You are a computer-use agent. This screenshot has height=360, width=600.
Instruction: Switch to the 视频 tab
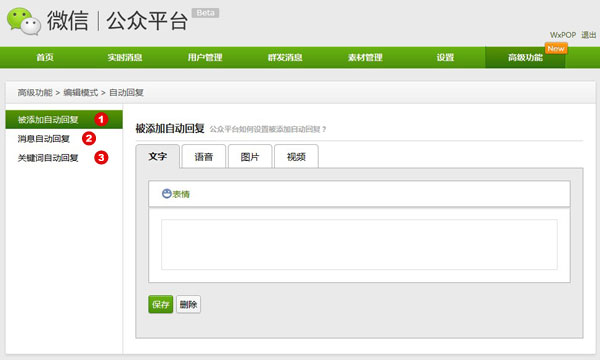[296, 156]
